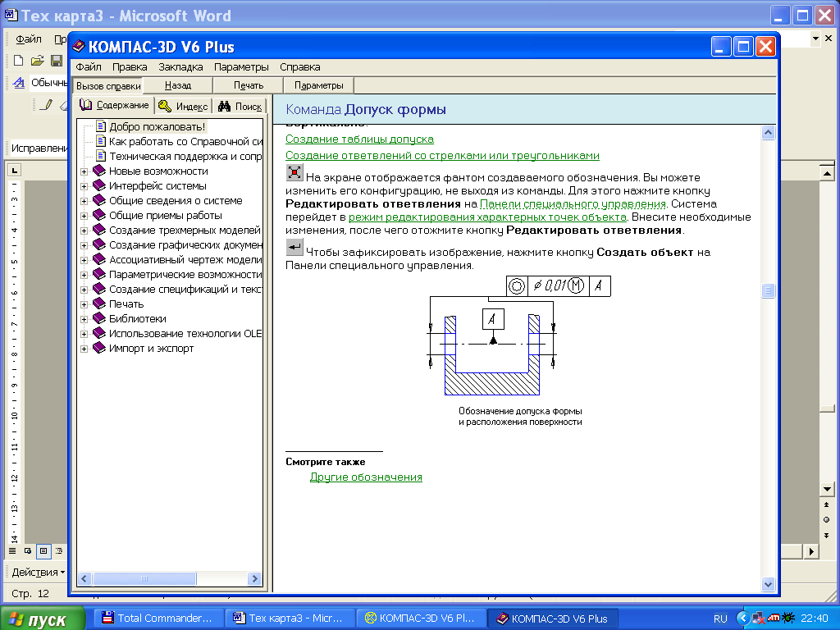Open link Создание таблицы допуска
The width and height of the screenshot is (840, 630).
[x=359, y=139]
